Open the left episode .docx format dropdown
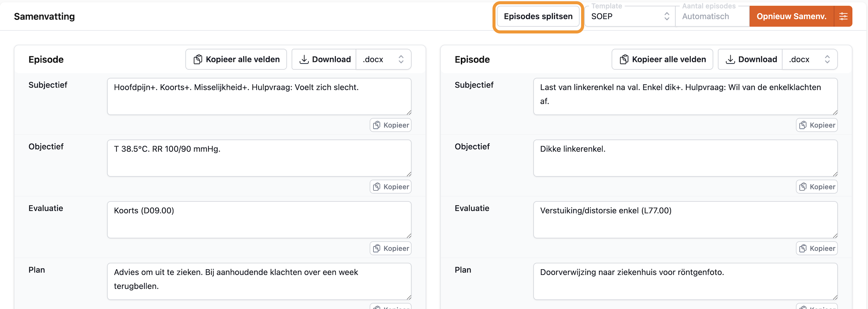 tap(383, 59)
